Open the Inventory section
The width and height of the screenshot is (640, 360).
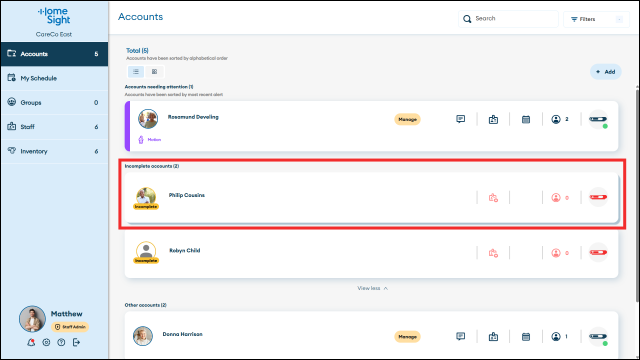pos(54,151)
